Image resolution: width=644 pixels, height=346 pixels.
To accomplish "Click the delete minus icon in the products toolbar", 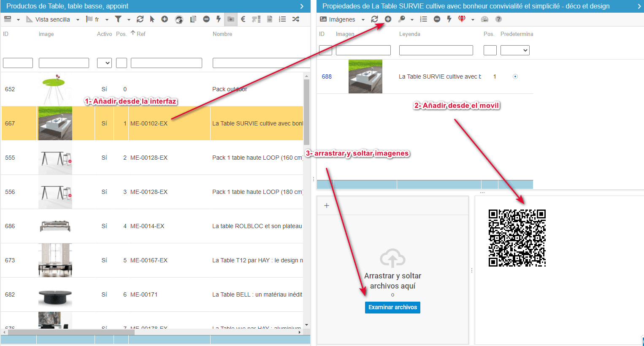I will [x=206, y=19].
